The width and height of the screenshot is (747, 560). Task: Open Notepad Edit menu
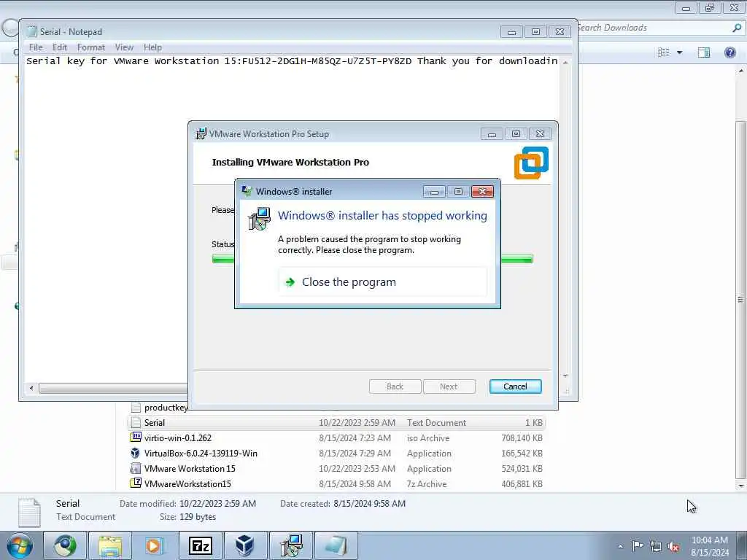tap(60, 47)
